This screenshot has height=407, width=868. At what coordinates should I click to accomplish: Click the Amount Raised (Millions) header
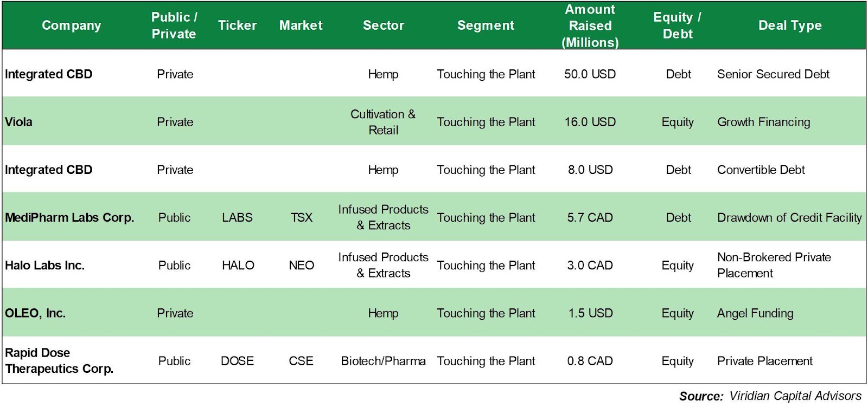pyautogui.click(x=590, y=25)
